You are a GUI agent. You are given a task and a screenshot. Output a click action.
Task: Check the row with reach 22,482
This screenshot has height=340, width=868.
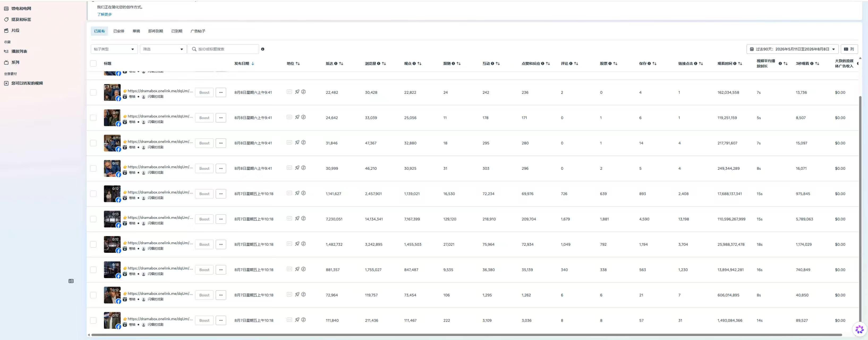pos(93,92)
